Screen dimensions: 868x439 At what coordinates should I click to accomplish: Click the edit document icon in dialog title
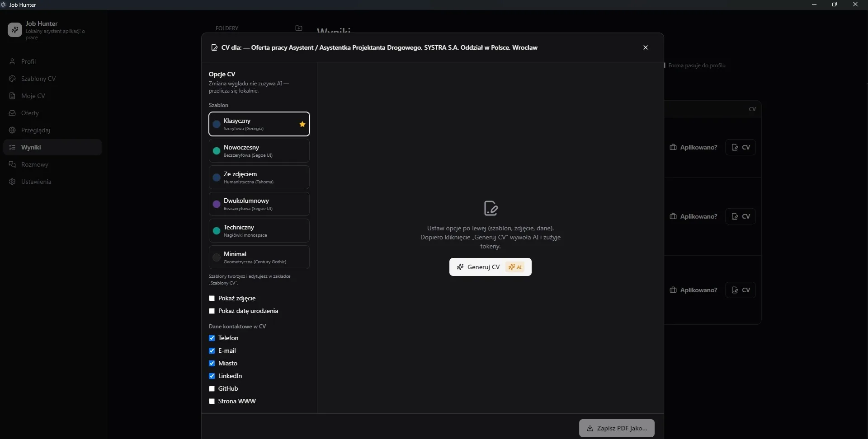[x=215, y=47]
